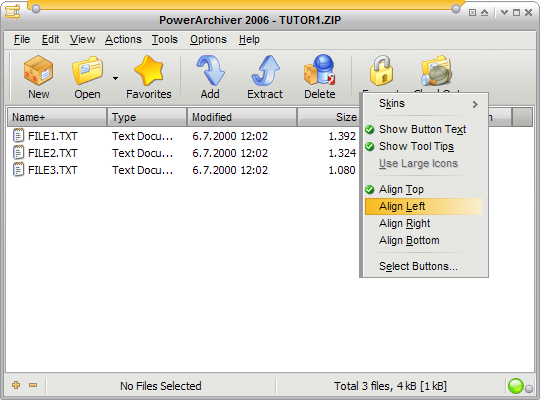
Task: Click the FILE1.TXT file icon
Action: coord(18,136)
